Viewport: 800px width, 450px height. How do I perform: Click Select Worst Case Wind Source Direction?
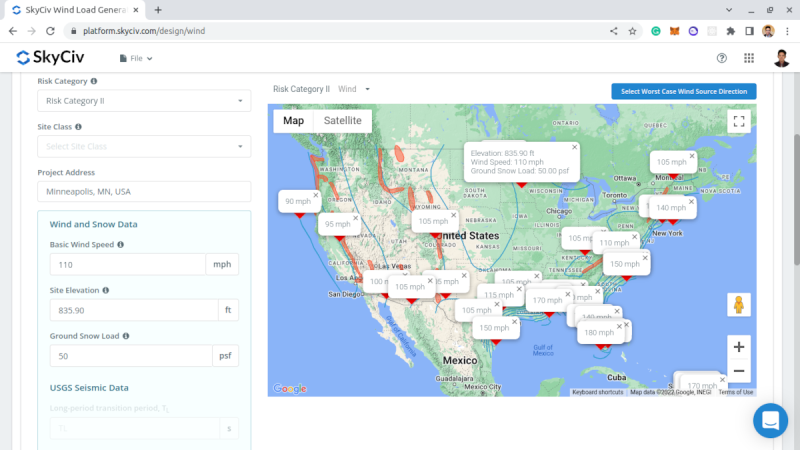pyautogui.click(x=684, y=91)
